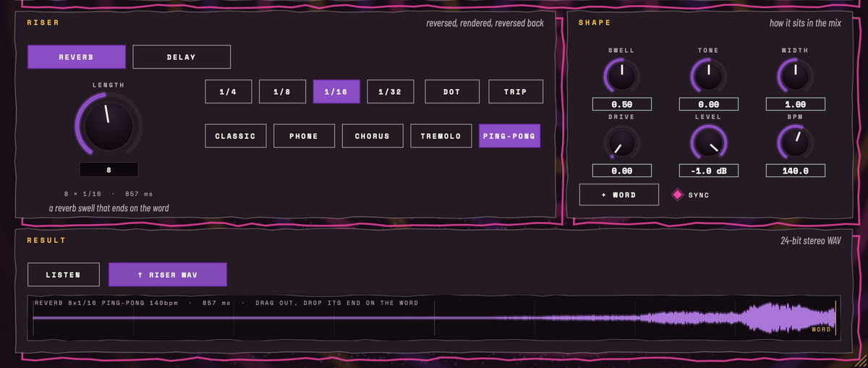Click 'how it sits in the mix' caption
Viewport: 868px width, 368px height.
pyautogui.click(x=805, y=23)
